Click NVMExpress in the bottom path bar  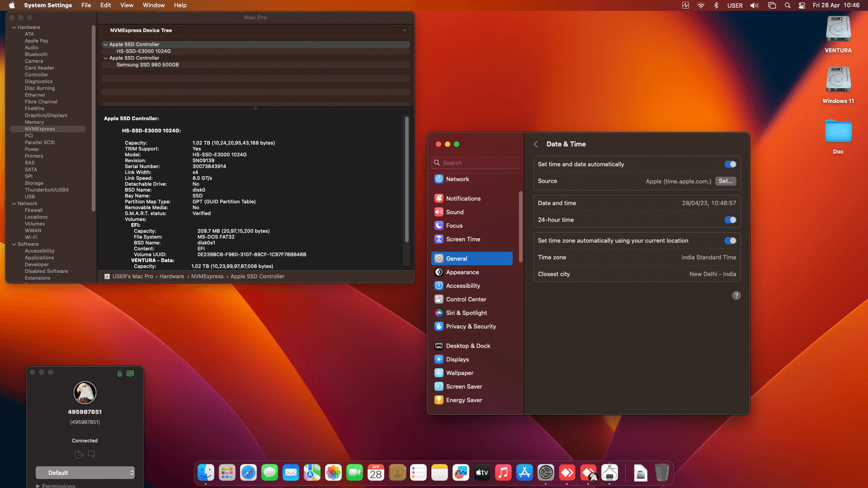(x=207, y=277)
